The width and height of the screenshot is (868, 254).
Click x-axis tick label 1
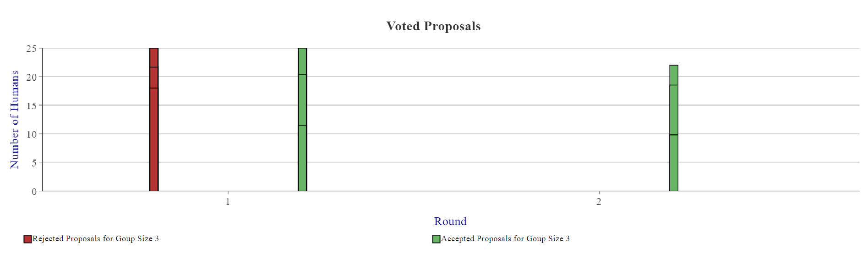click(228, 202)
